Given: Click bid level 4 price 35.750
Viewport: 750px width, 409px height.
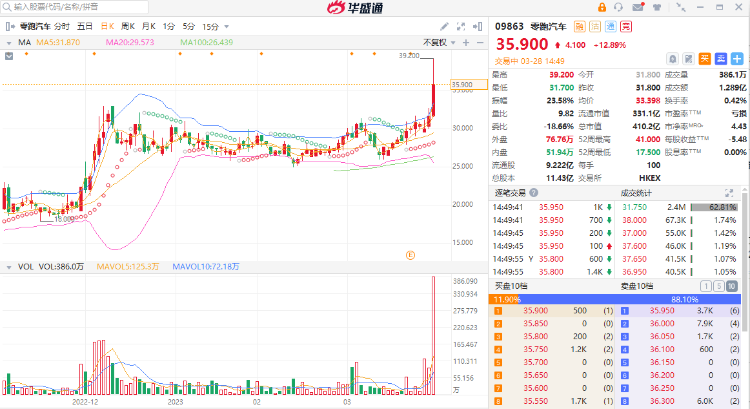Looking at the screenshot, I should (535, 349).
